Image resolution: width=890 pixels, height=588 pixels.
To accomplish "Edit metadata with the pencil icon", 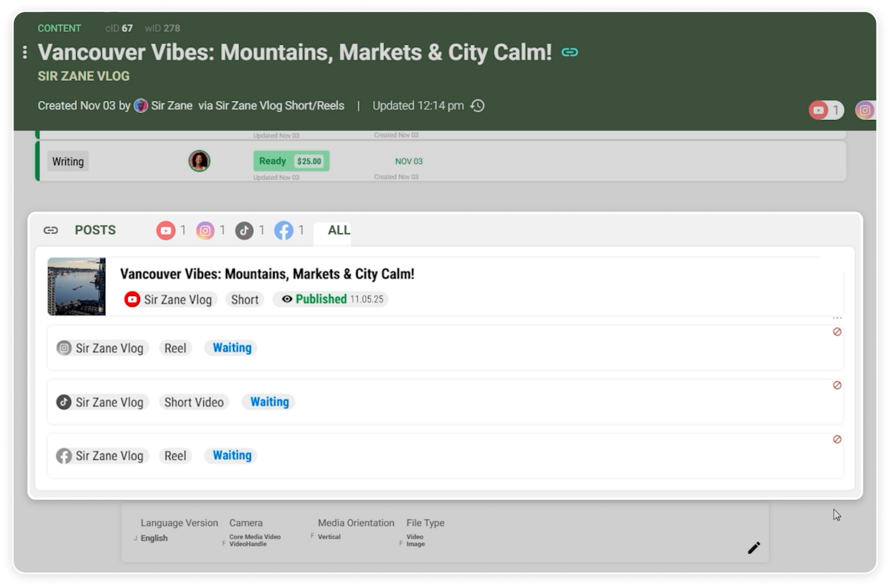I will click(x=754, y=548).
